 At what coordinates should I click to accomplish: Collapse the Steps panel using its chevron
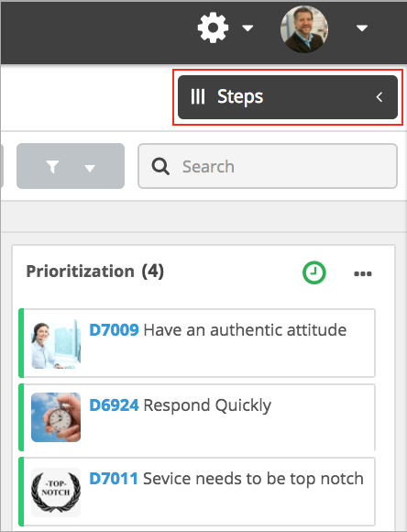pyautogui.click(x=379, y=97)
